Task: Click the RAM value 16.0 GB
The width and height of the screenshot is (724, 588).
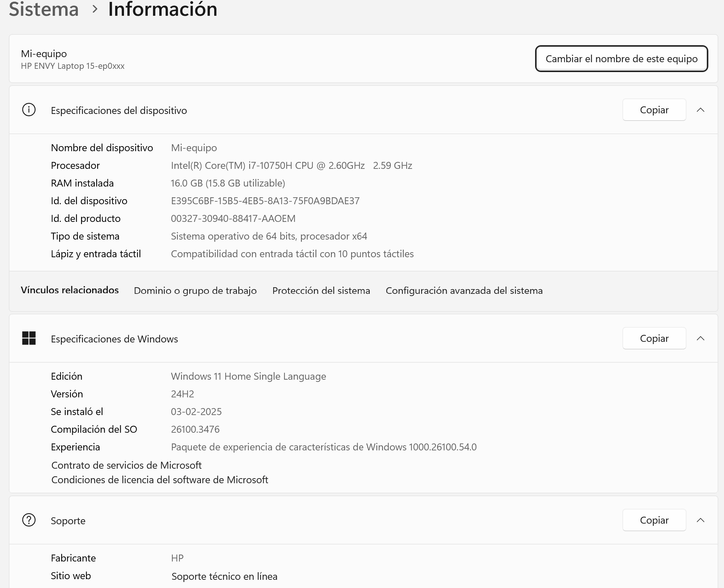Action: [x=228, y=183]
